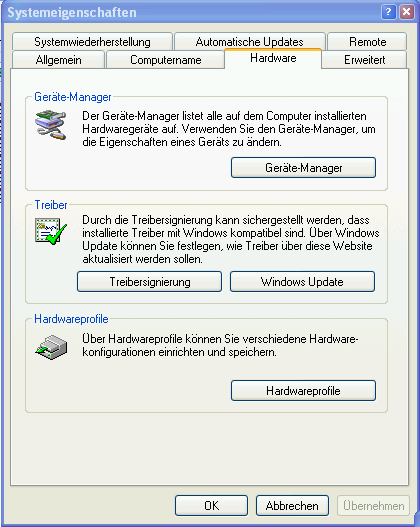Open the Windows Update button
Viewport: 420px width, 527px height.
point(302,282)
